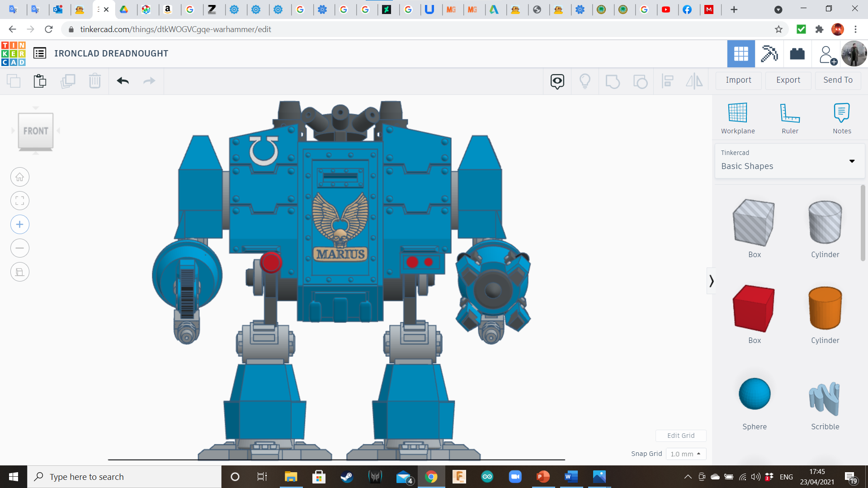Open the Align tool
This screenshot has width=868, height=488.
coord(668,81)
